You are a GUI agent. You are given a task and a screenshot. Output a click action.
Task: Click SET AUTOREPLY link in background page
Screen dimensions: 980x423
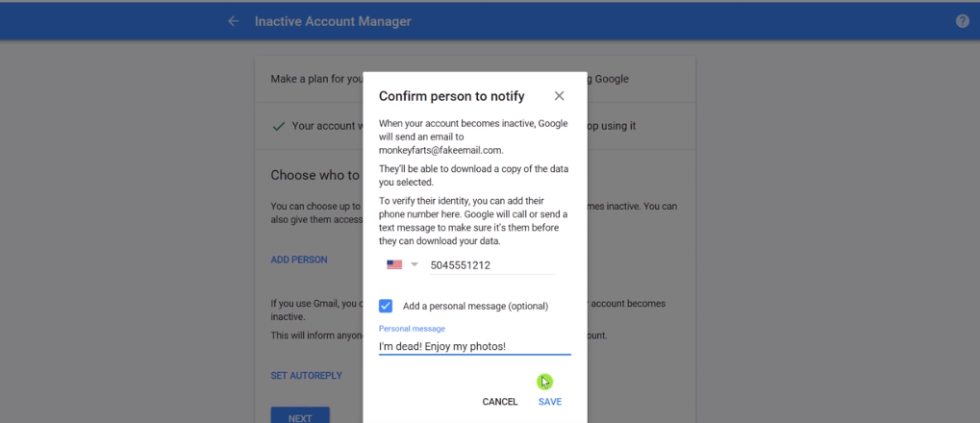point(306,376)
